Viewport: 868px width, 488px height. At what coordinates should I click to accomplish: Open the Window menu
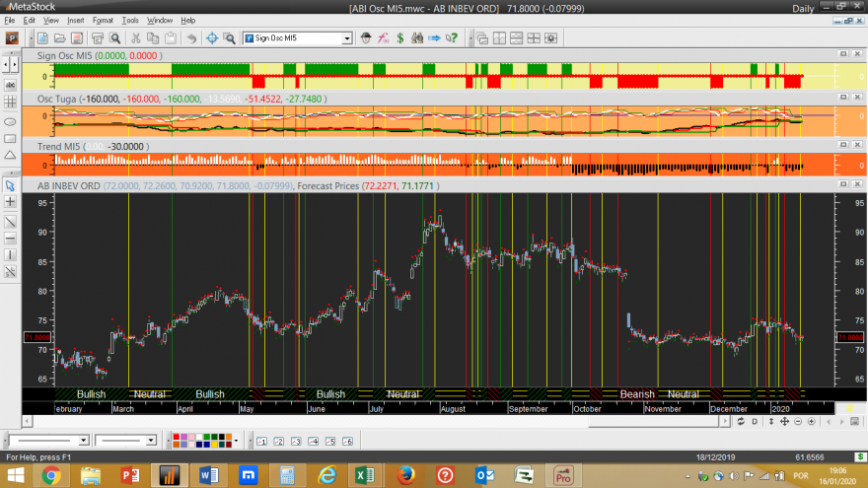point(160,21)
